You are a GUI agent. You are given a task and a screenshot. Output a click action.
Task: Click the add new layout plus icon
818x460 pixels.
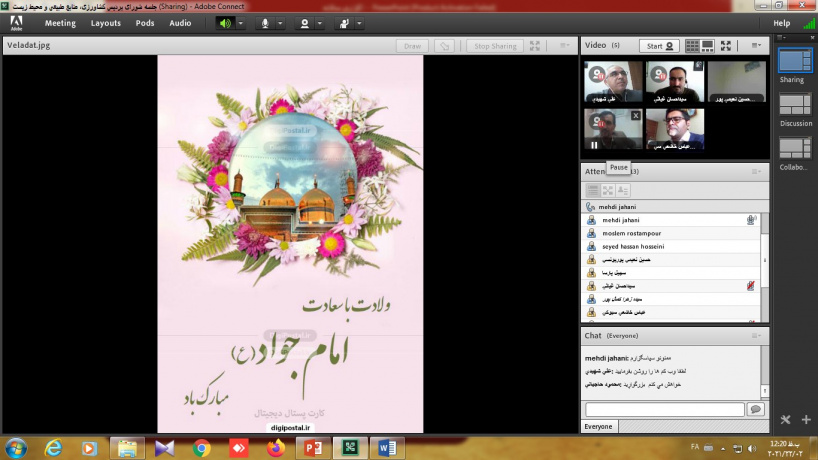(806, 419)
